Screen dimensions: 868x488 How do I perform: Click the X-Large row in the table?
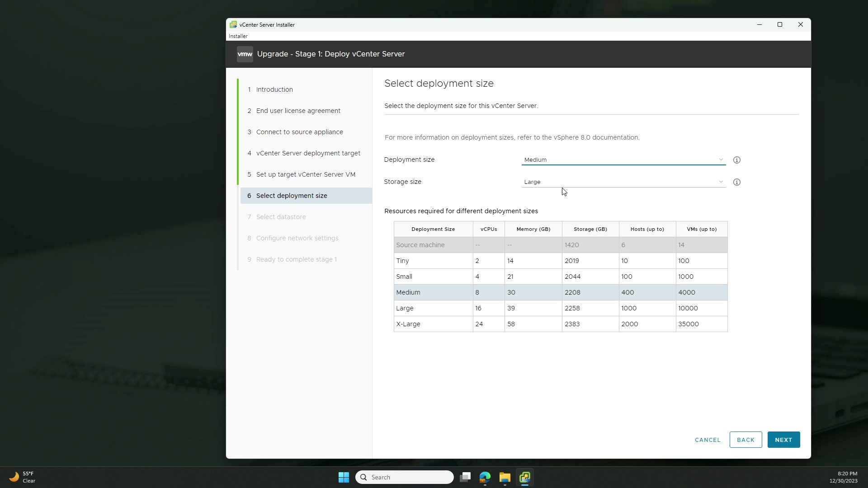561,324
